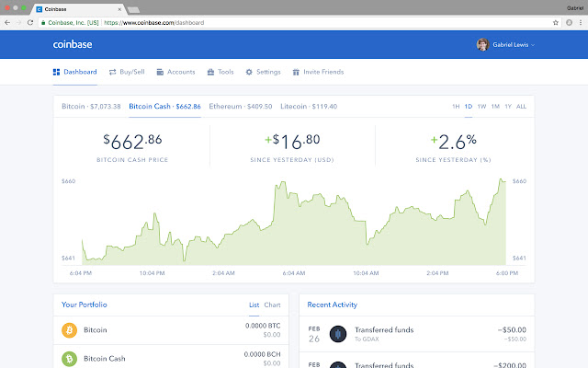Set chart range to ALL
This screenshot has width=588, height=368.
(521, 107)
